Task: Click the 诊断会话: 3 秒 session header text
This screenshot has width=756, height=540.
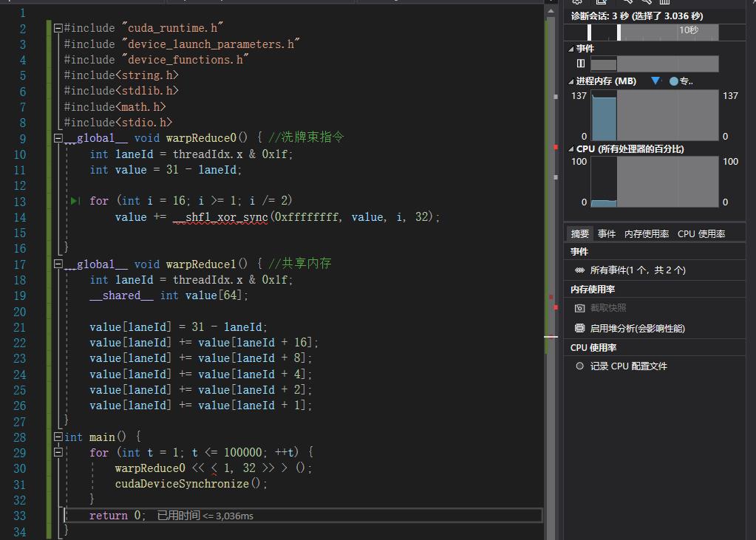Action: click(636, 16)
